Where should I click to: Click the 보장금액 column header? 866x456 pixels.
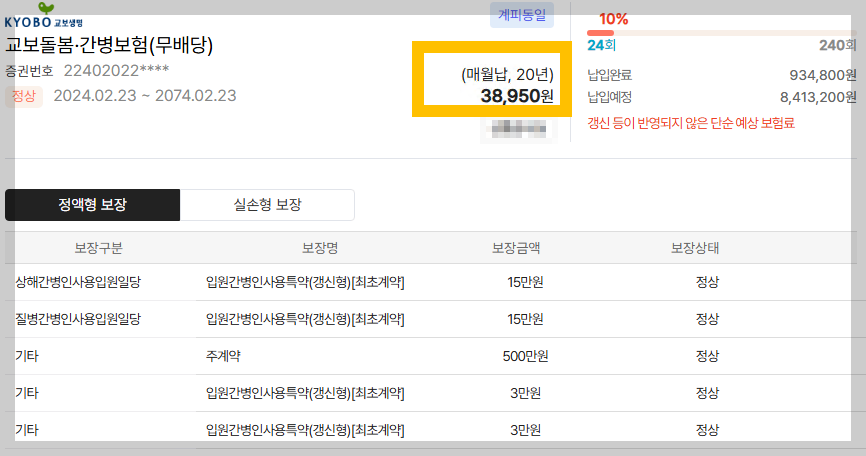pos(516,248)
